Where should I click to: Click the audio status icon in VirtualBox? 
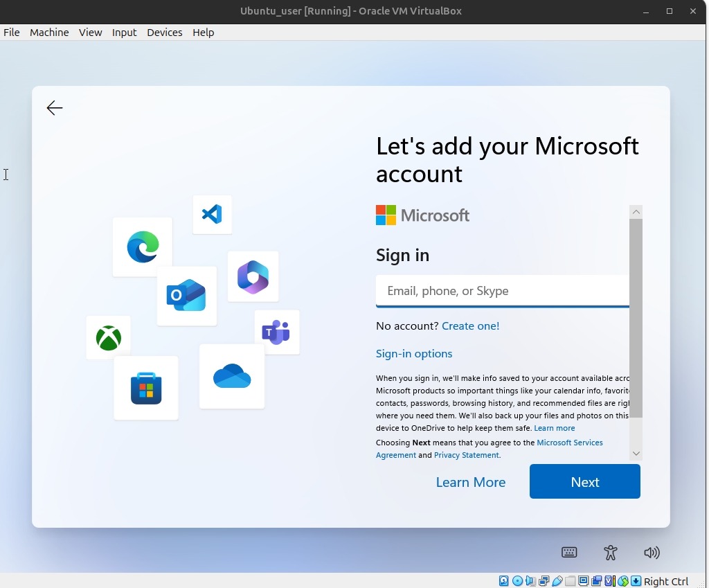pyautogui.click(x=530, y=581)
